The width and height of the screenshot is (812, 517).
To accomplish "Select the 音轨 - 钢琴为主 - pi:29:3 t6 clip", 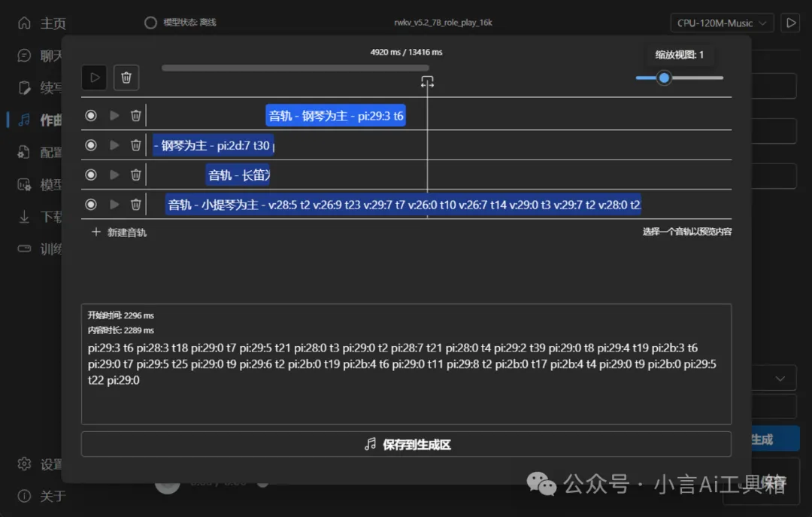I will point(335,116).
